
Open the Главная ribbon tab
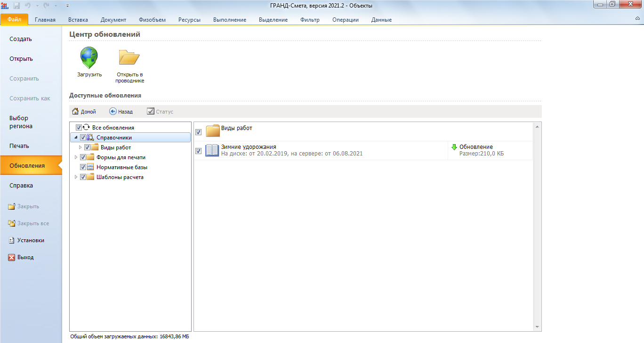tap(45, 20)
